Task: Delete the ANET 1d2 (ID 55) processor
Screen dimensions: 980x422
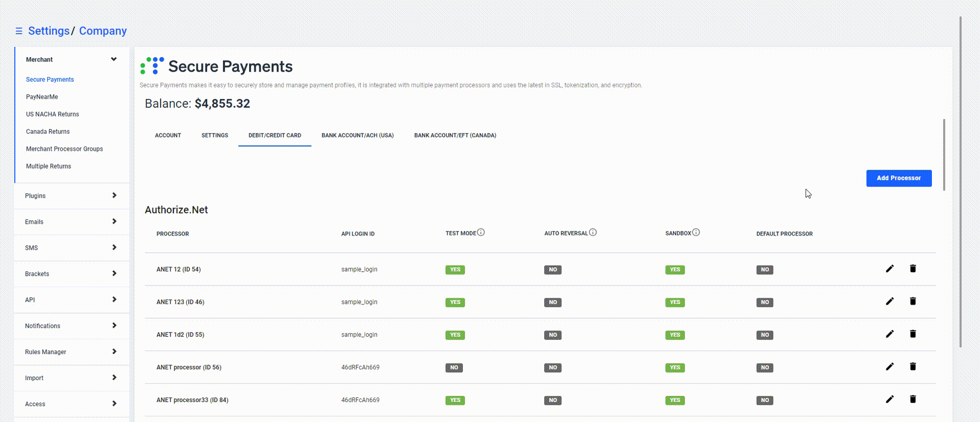Action: coord(913,334)
